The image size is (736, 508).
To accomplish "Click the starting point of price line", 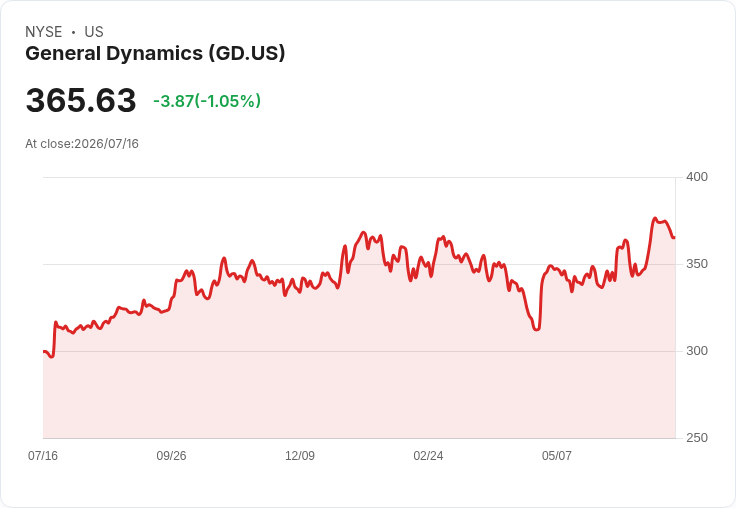I will (x=44, y=352).
